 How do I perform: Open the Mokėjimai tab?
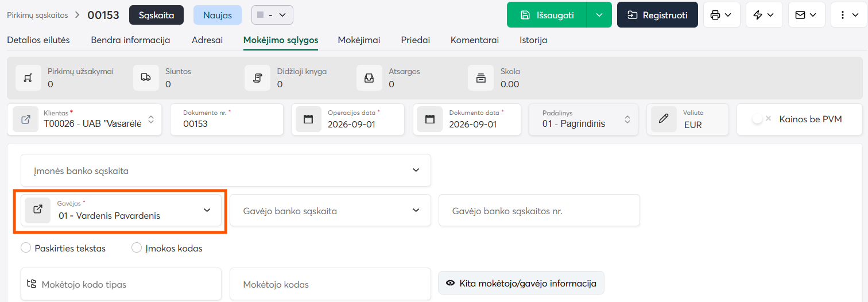click(359, 40)
